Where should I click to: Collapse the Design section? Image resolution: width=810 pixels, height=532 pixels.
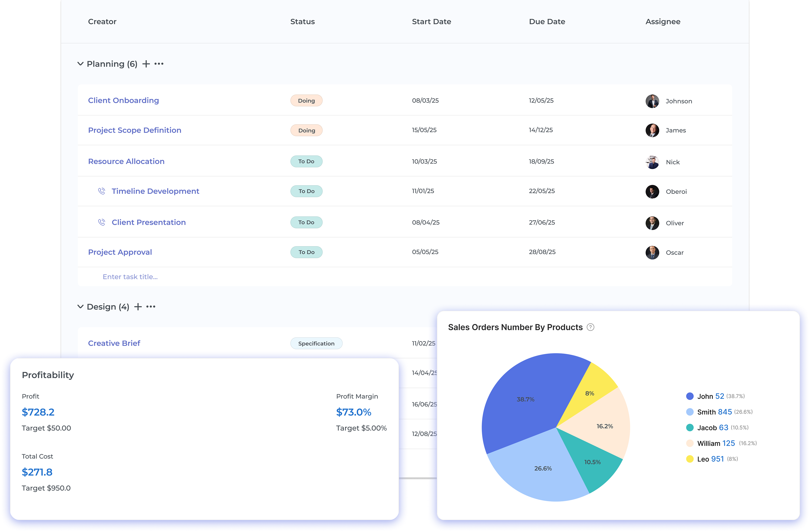80,307
